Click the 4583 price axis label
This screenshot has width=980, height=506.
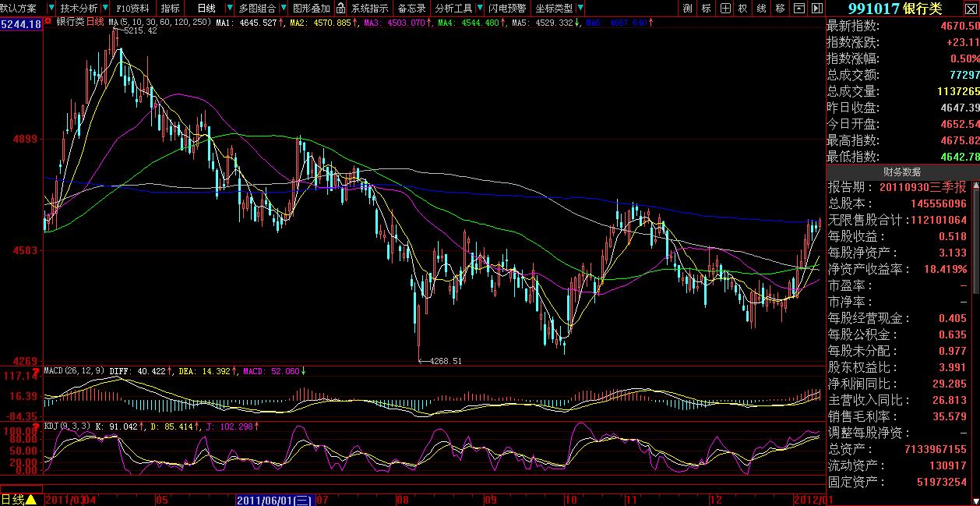(26, 250)
